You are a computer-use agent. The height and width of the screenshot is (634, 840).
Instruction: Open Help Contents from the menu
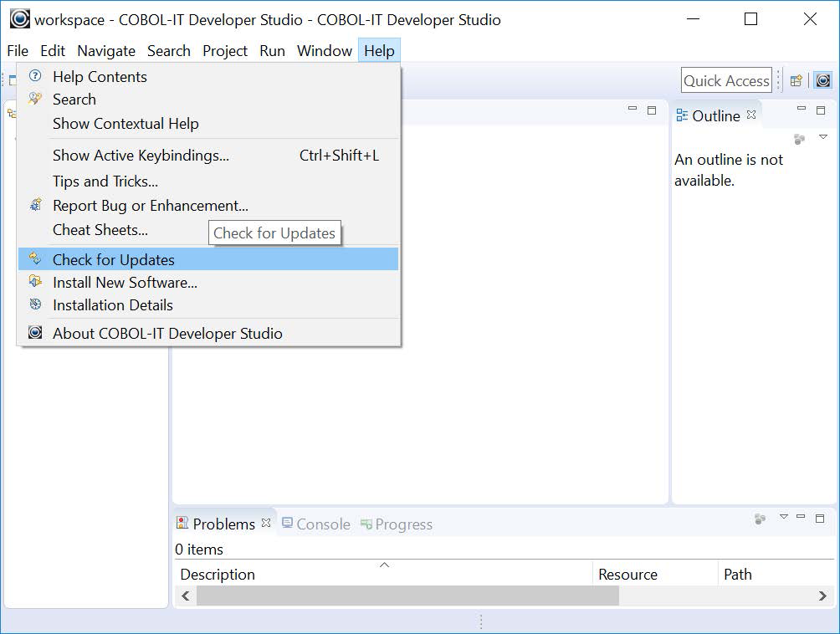(100, 77)
